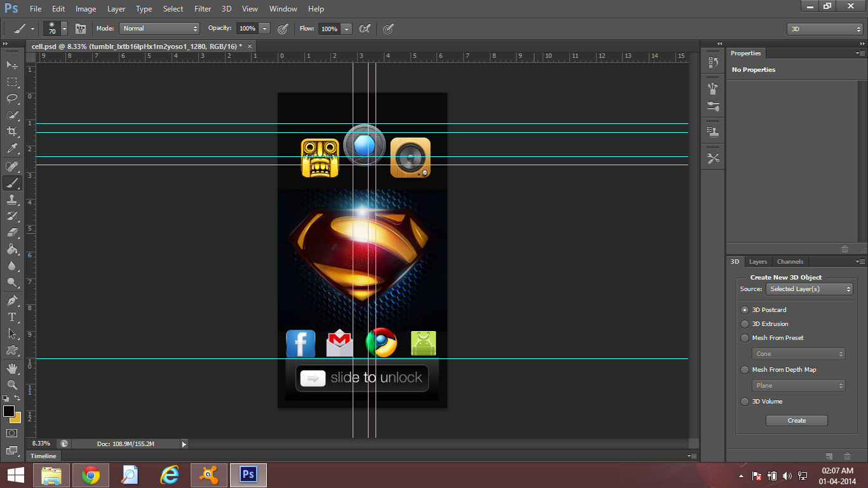This screenshot has width=868, height=488.
Task: Set the background color swatch
Action: [x=18, y=419]
